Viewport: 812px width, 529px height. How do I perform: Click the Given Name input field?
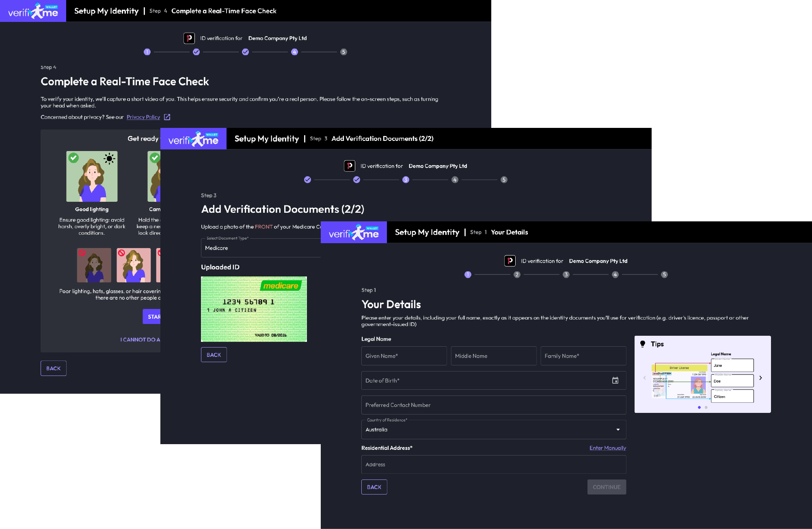coord(404,356)
